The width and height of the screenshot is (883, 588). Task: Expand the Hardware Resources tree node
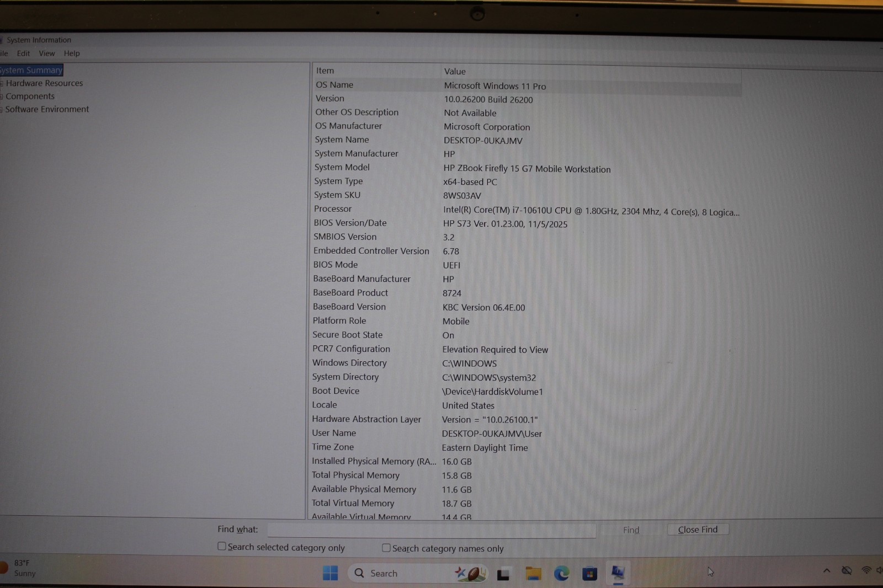tap(2, 83)
